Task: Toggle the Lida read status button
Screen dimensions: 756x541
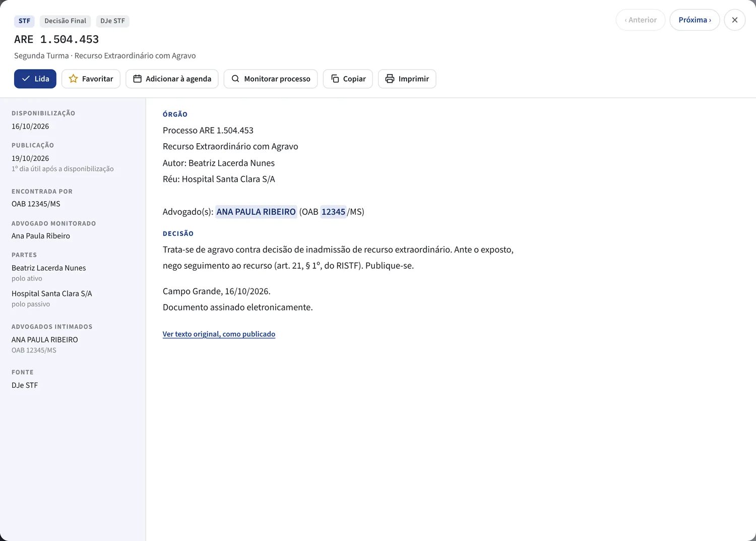Action: (35, 79)
